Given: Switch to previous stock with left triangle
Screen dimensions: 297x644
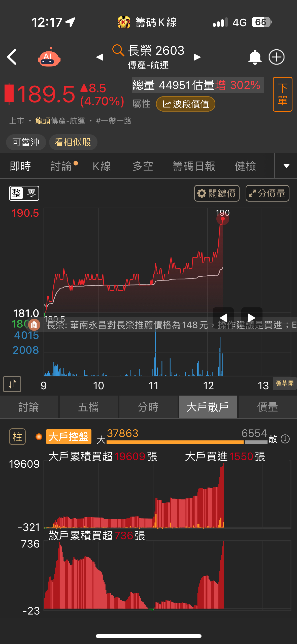Looking at the screenshot, I should [100, 57].
